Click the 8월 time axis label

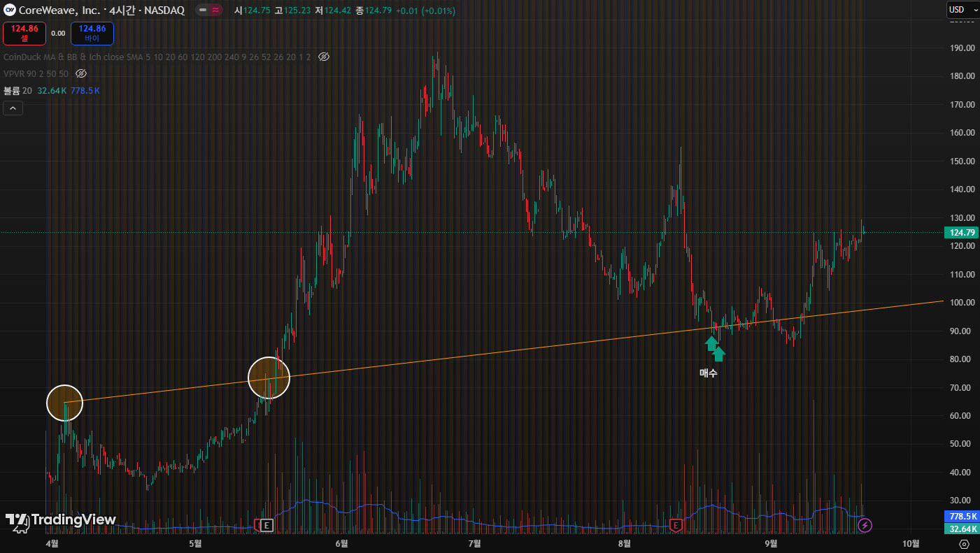pos(625,543)
